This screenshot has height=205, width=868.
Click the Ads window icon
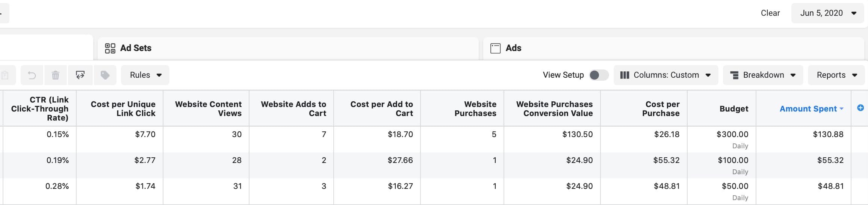[x=495, y=48]
